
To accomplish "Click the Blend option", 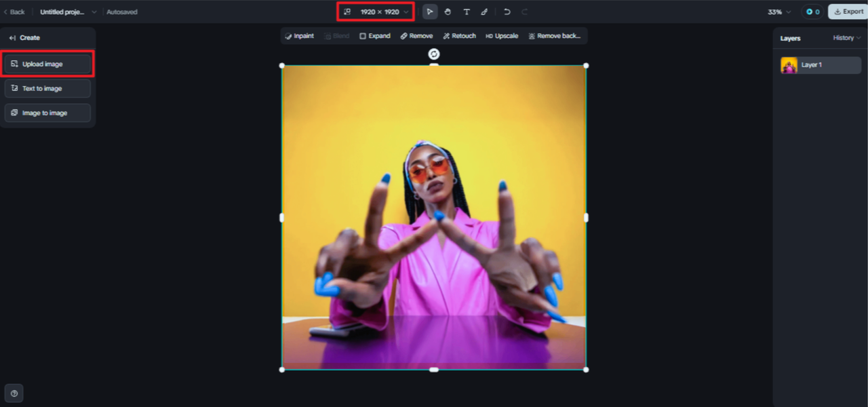I will click(x=336, y=36).
